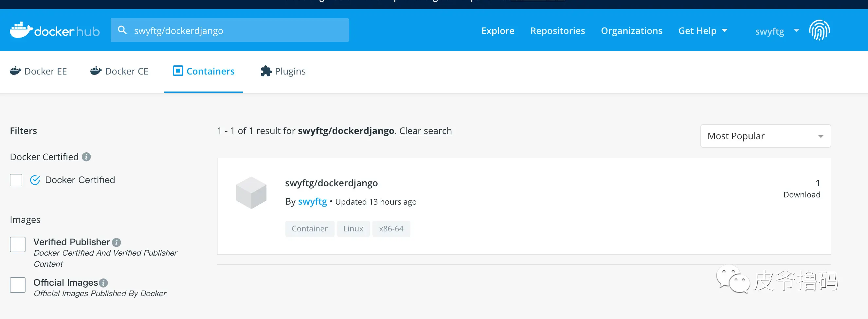Screen dimensions: 868x319
Task: Open the swyftg/dockerdjango cube thumbnail
Action: tap(251, 193)
